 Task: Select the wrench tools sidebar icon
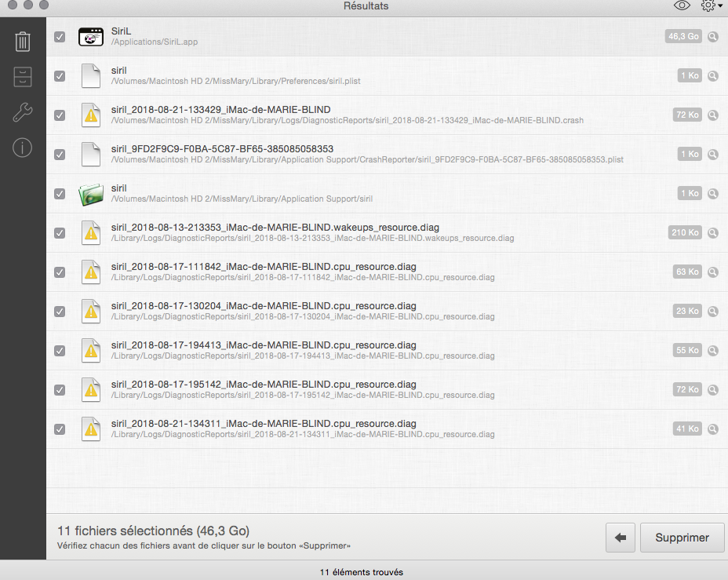click(22, 112)
